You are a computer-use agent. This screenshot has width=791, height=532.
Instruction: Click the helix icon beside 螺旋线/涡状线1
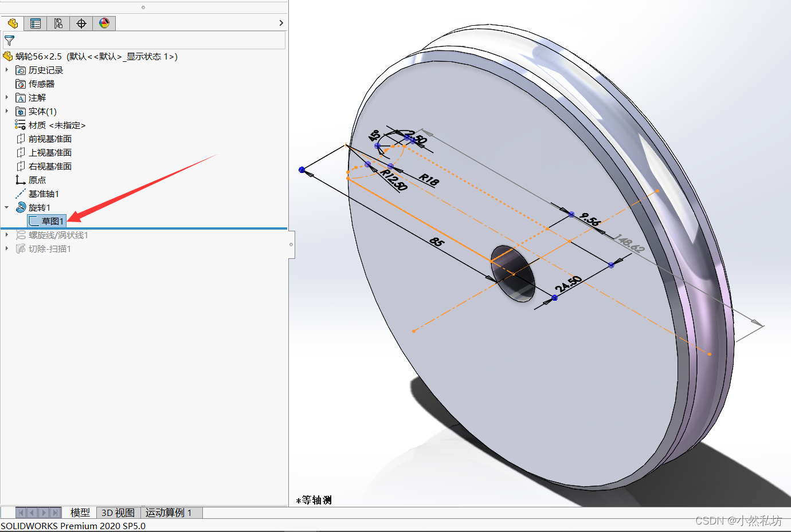coord(21,235)
